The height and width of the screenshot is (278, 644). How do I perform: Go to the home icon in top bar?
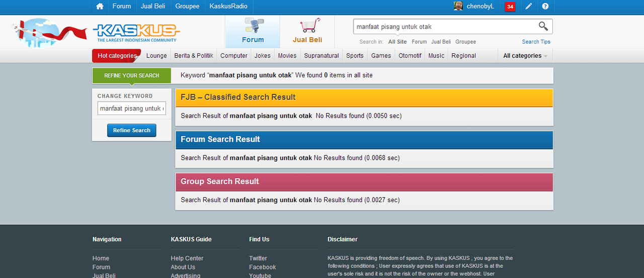pos(100,7)
